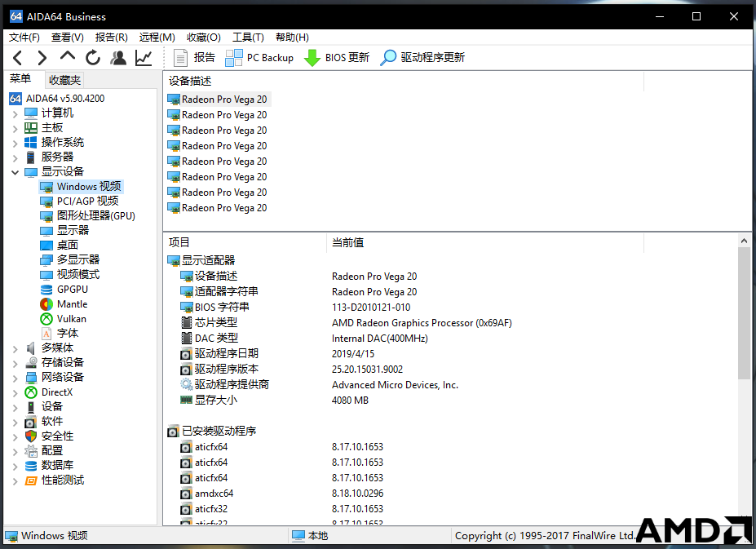
Task: Refresh the view with the circular arrow icon
Action: click(93, 58)
